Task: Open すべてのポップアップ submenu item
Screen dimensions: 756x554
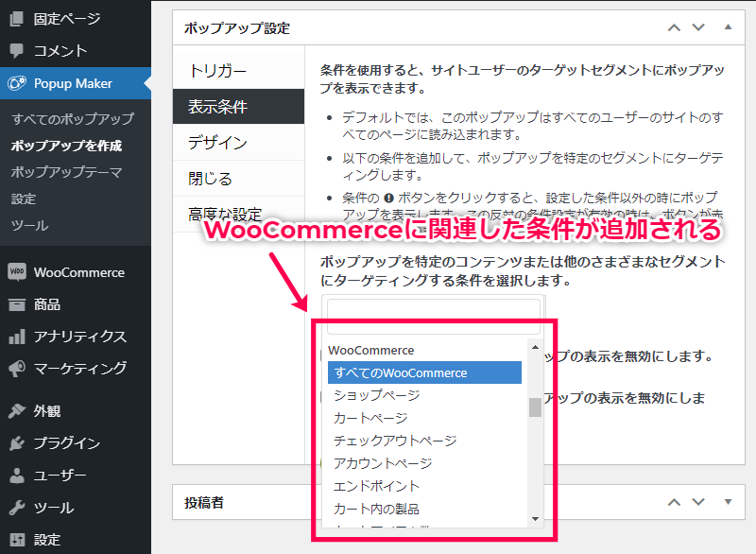Action: [74, 118]
